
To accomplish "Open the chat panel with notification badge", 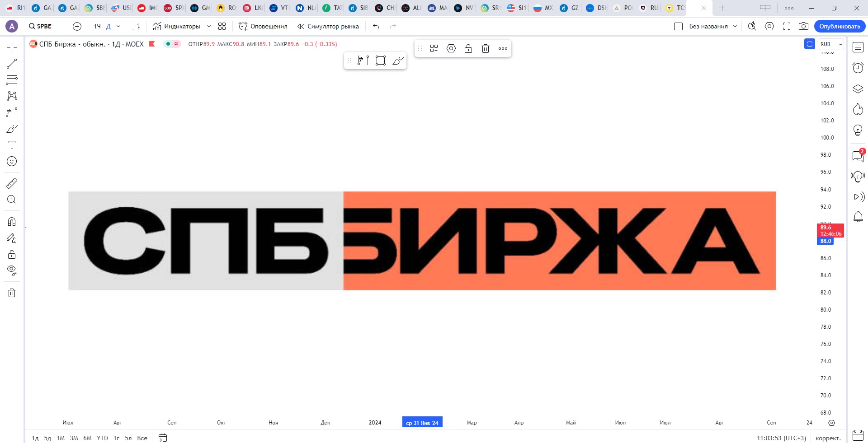I will [x=858, y=156].
